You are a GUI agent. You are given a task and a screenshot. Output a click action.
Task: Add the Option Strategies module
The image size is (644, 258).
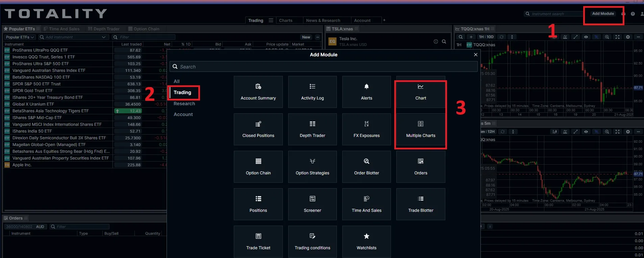(312, 167)
